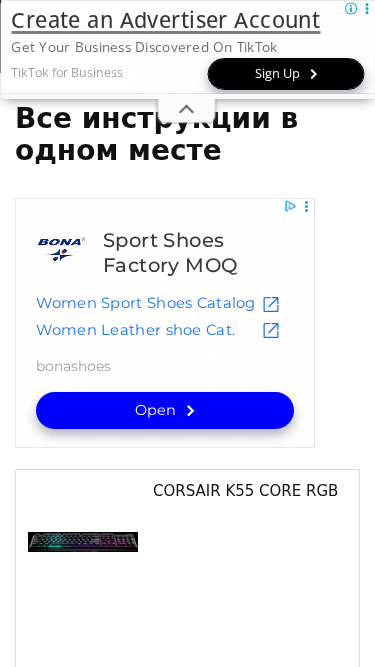Click the Sport Shoes Factory MOQ headline
Viewport: 375px width, 667px height.
pyautogui.click(x=170, y=253)
